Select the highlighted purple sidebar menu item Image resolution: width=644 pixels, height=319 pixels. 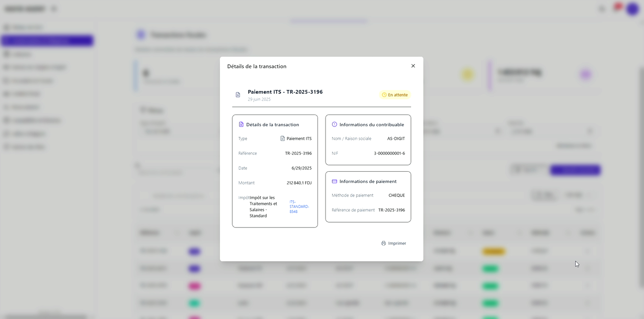48,40
